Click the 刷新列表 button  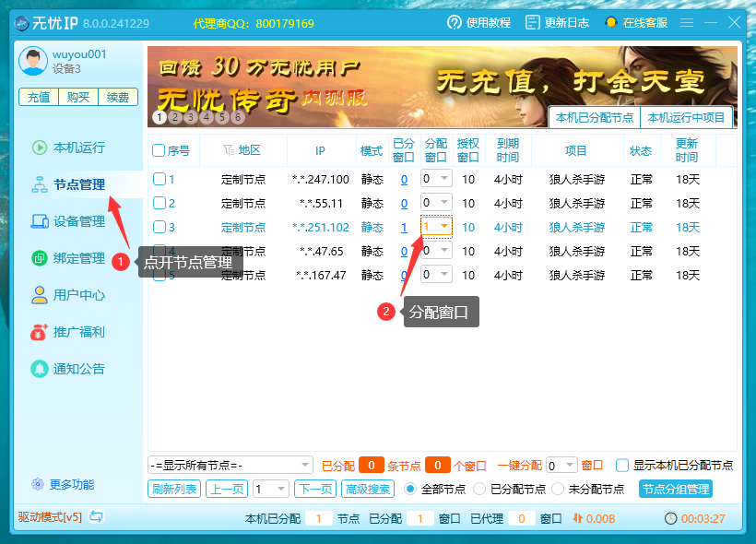(174, 489)
